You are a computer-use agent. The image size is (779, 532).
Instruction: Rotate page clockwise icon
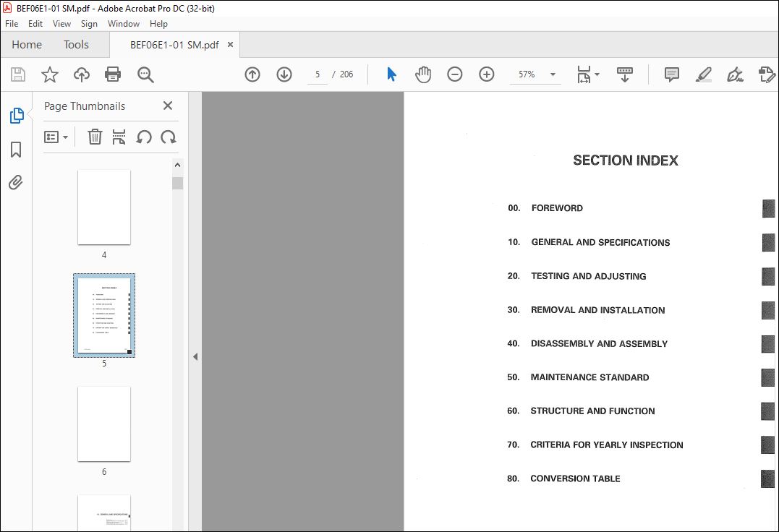coord(169,137)
